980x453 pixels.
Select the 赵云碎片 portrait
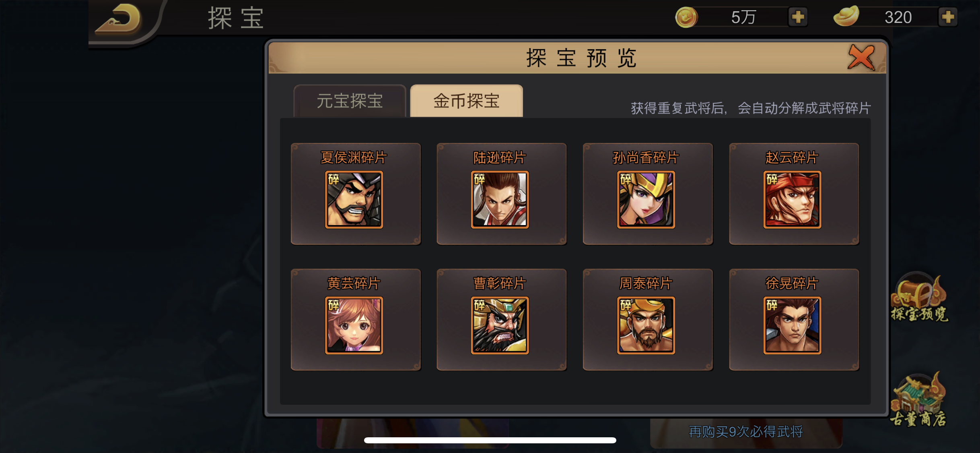793,199
